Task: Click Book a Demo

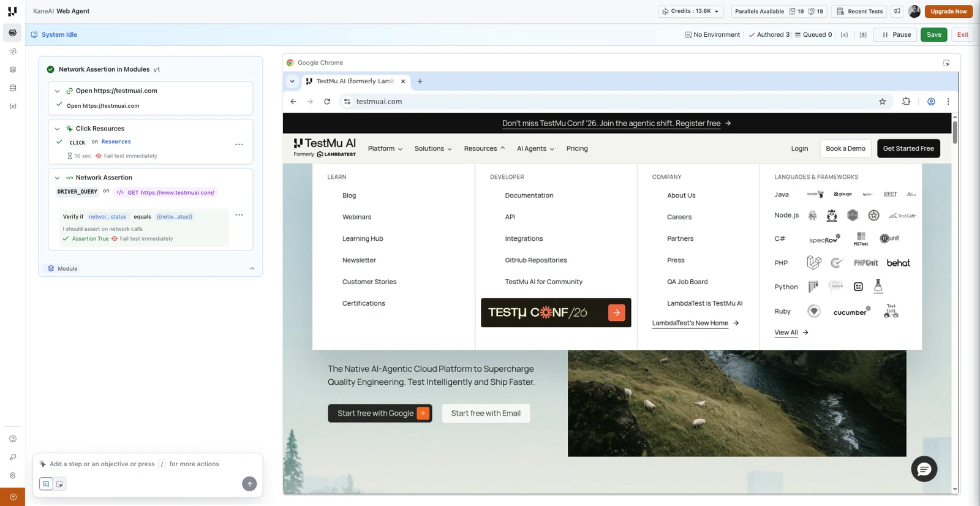Action: point(845,149)
